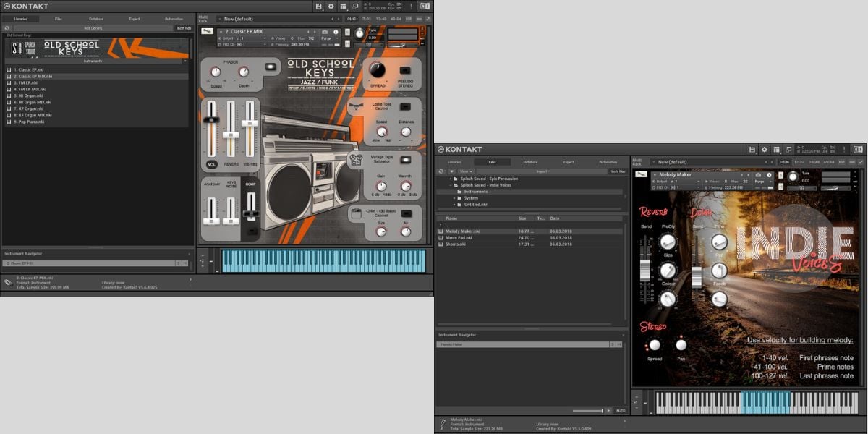Screen dimensions: 868x434
Task: Open snapshot camera icon of Classic EP MIX
Action: [325, 32]
